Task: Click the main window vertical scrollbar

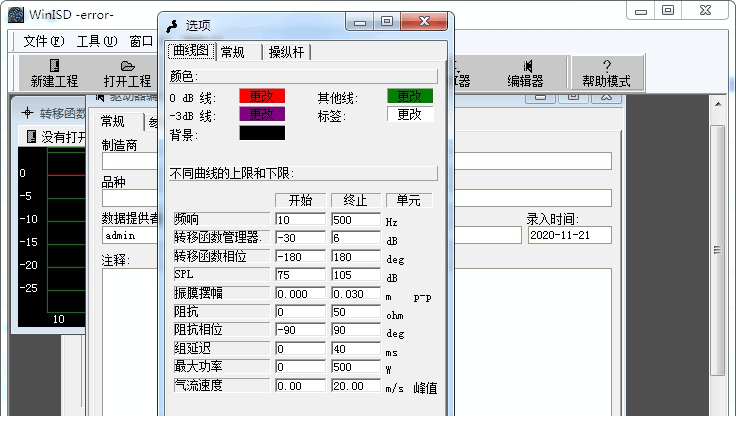Action: [x=718, y=250]
